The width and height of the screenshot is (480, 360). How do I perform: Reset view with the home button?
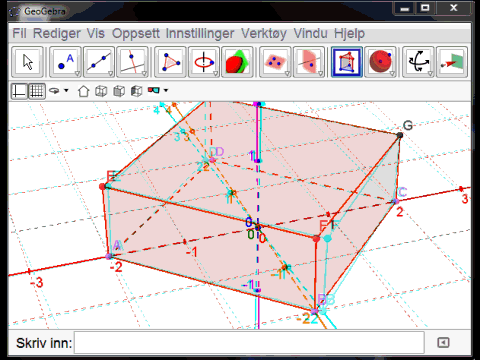point(83,91)
